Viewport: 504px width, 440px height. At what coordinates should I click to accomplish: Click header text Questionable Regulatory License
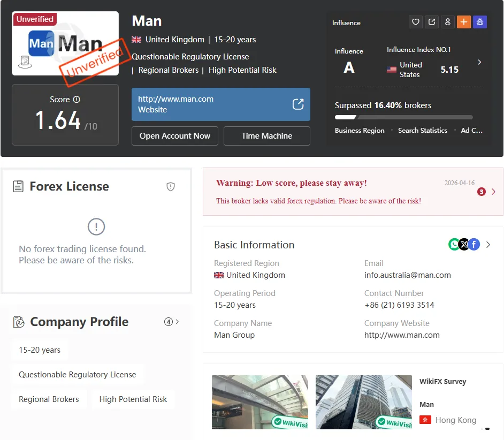coord(190,57)
